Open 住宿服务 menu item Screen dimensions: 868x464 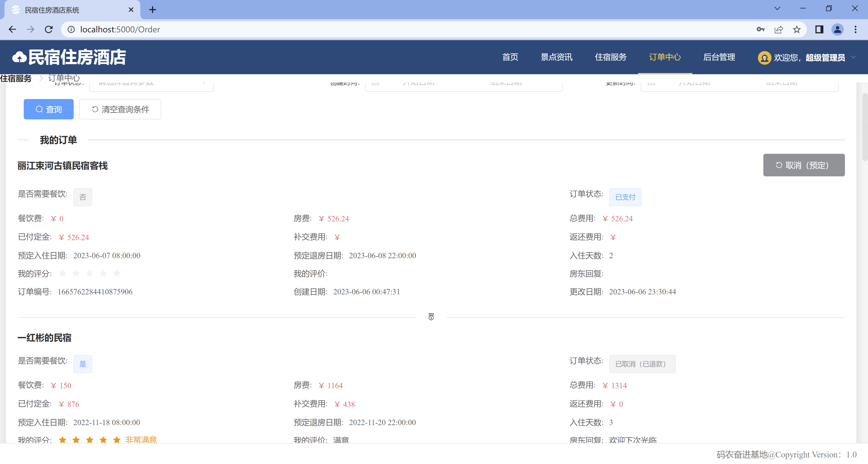[x=611, y=57]
